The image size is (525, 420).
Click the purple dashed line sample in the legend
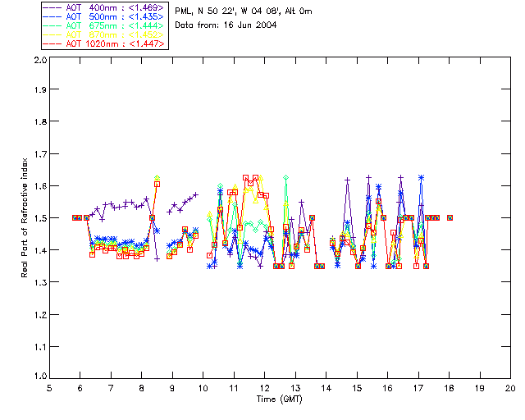52,7
